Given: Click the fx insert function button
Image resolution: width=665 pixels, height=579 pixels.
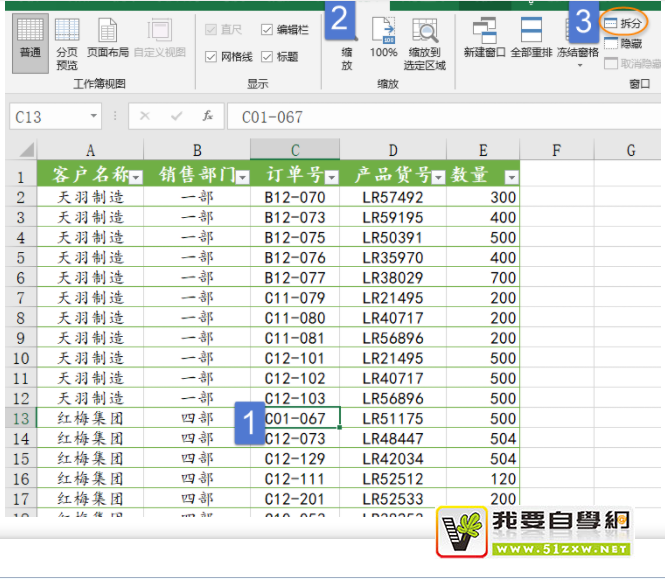Looking at the screenshot, I should [208, 116].
